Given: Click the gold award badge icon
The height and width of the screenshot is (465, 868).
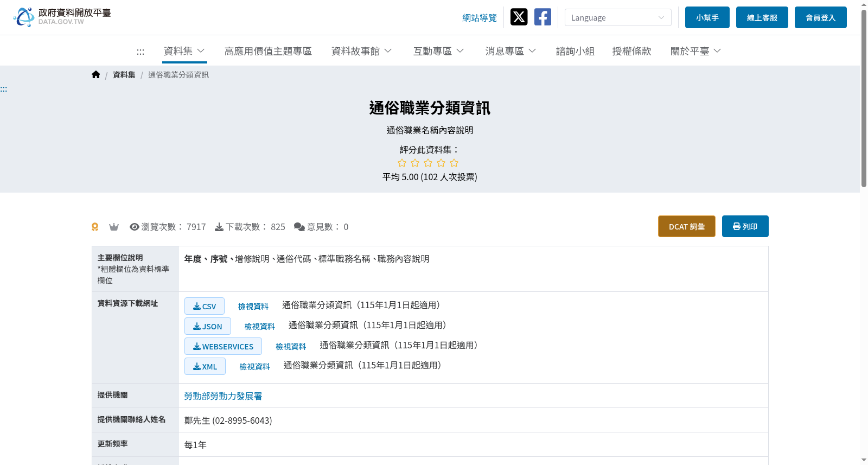Looking at the screenshot, I should (95, 227).
